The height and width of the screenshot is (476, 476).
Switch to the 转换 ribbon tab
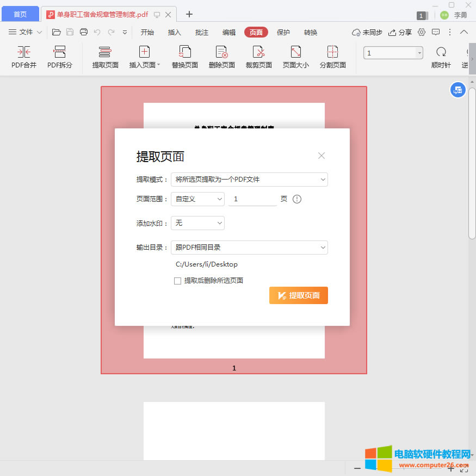pyautogui.click(x=311, y=32)
